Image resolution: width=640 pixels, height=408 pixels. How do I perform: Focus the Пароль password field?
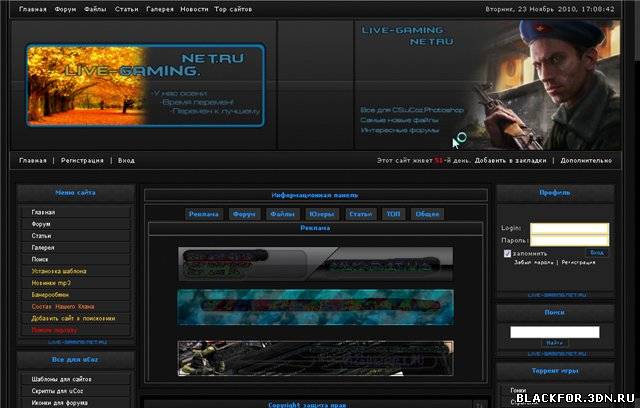click(x=569, y=240)
